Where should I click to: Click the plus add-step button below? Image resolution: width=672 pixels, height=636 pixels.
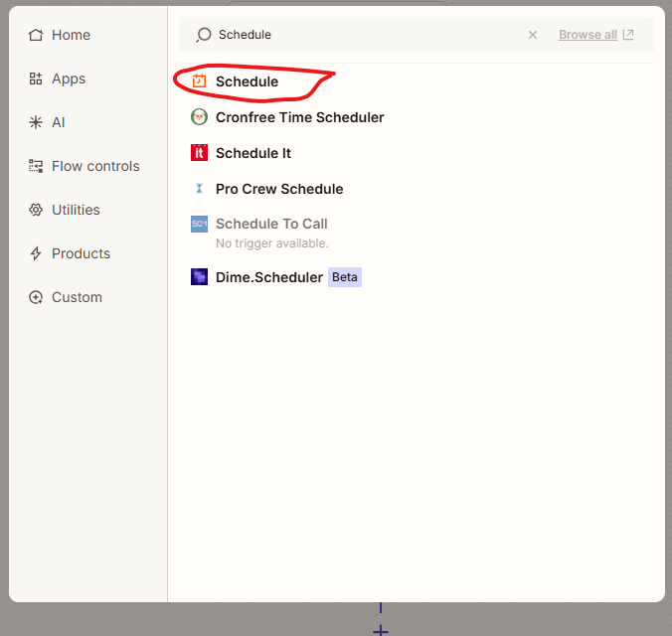click(380, 630)
